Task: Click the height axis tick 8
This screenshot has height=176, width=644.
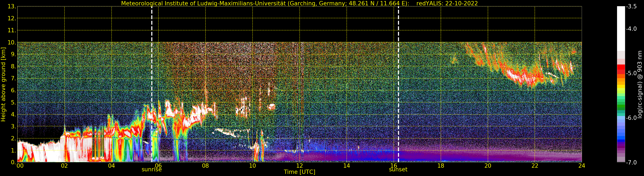Action: pos(13,66)
